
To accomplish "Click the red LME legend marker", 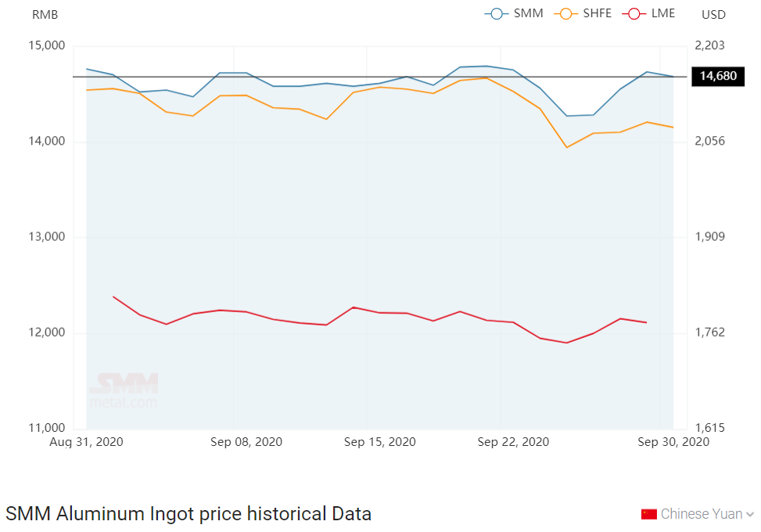I will (x=634, y=14).
